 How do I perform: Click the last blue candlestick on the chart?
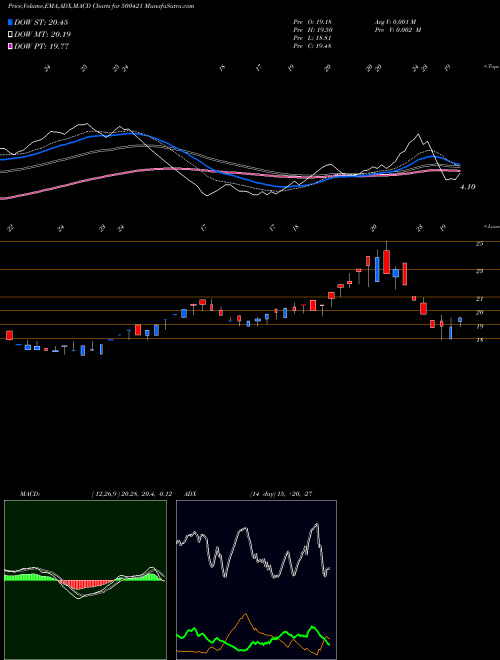click(x=460, y=321)
